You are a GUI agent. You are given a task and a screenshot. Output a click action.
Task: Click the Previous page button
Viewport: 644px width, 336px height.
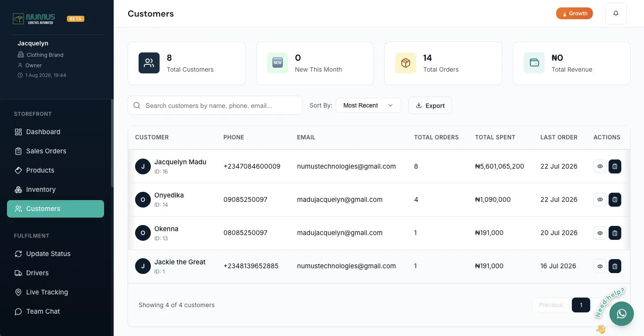click(551, 305)
